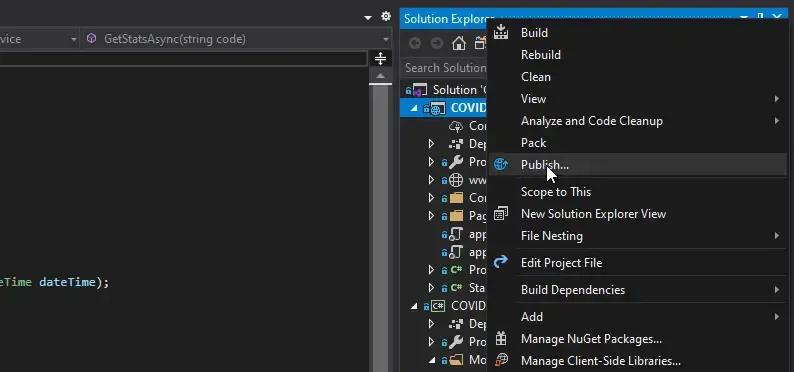Open the editor settings gear icon
This screenshot has width=794, height=372.
coord(386,17)
